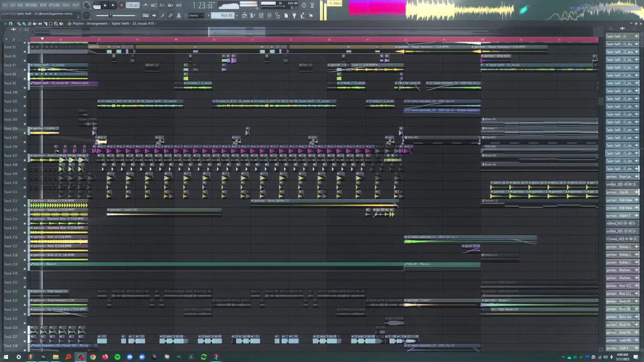Click the 128 tempo display
The height and width of the screenshot is (362, 644).
[x=132, y=5]
